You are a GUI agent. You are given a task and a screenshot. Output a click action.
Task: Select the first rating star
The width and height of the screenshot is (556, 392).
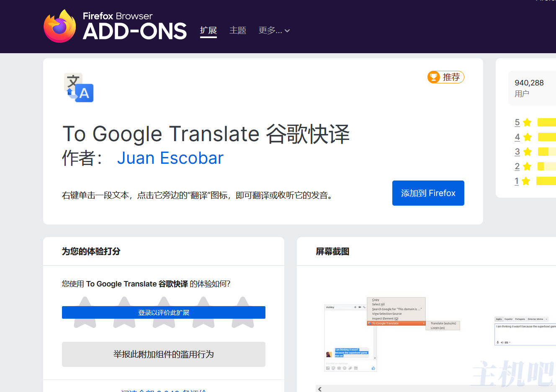(x=85, y=312)
